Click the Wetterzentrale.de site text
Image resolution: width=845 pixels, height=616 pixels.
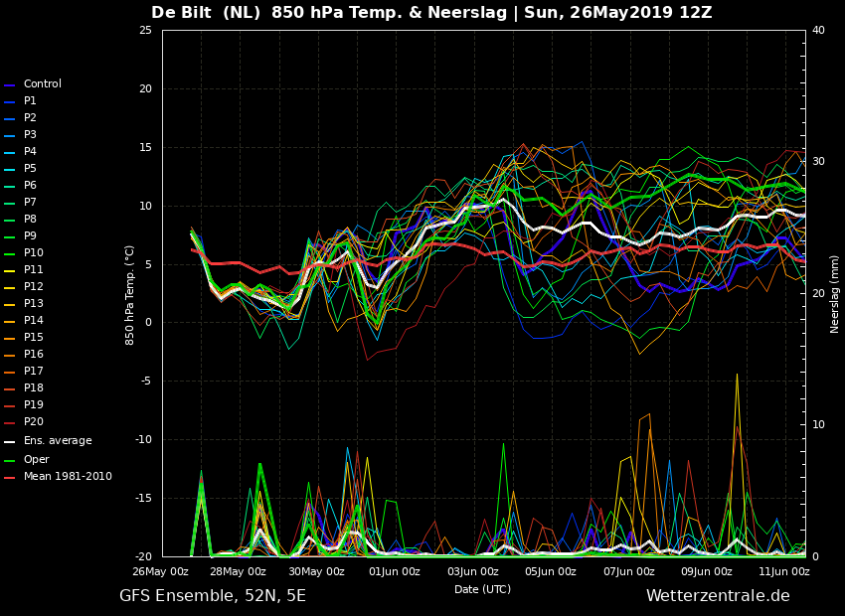pos(718,596)
